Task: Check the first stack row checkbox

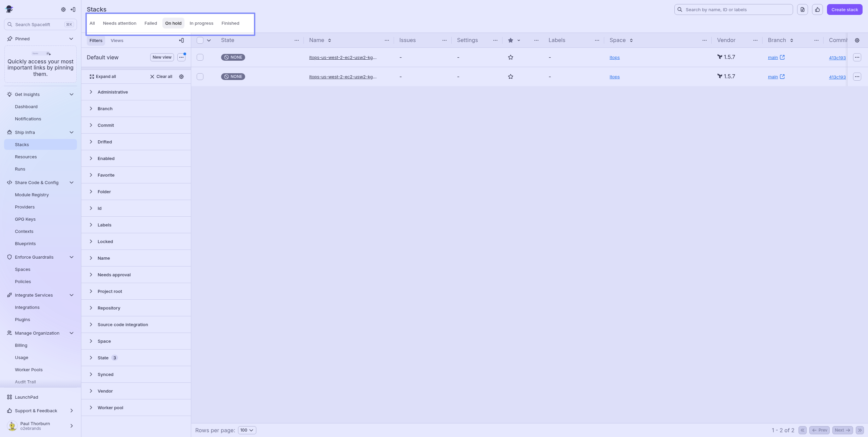Action: coord(200,57)
